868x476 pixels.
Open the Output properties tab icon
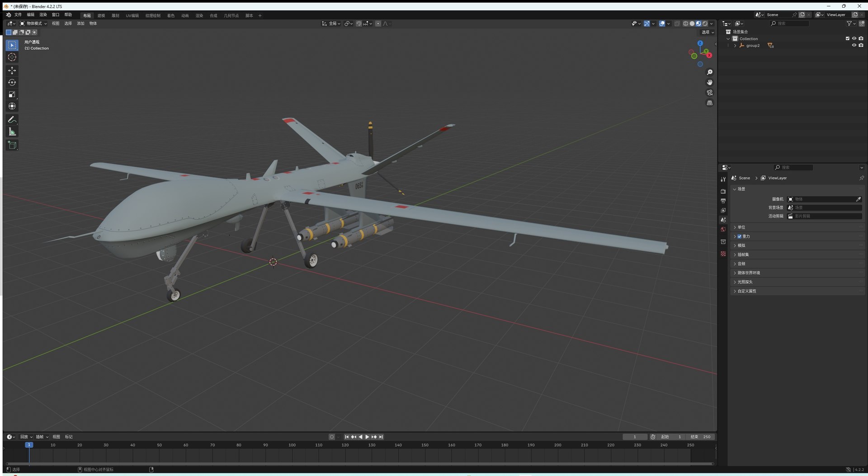(723, 201)
